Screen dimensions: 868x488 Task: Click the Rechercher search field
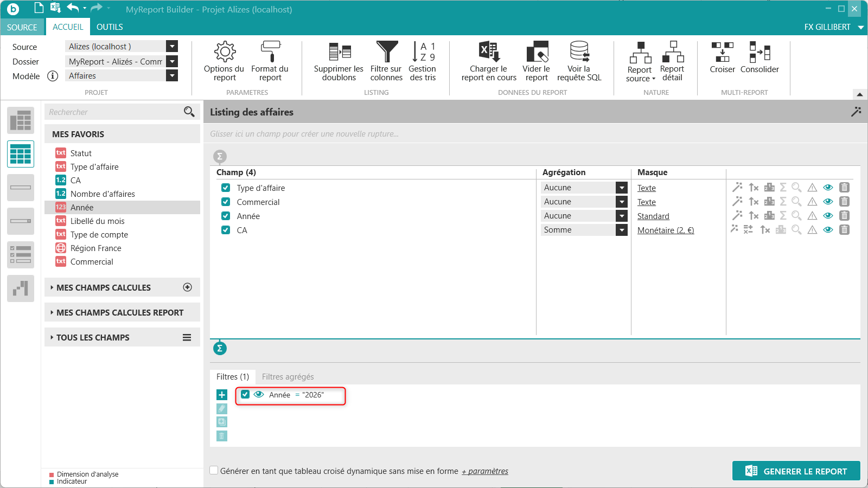(115, 112)
